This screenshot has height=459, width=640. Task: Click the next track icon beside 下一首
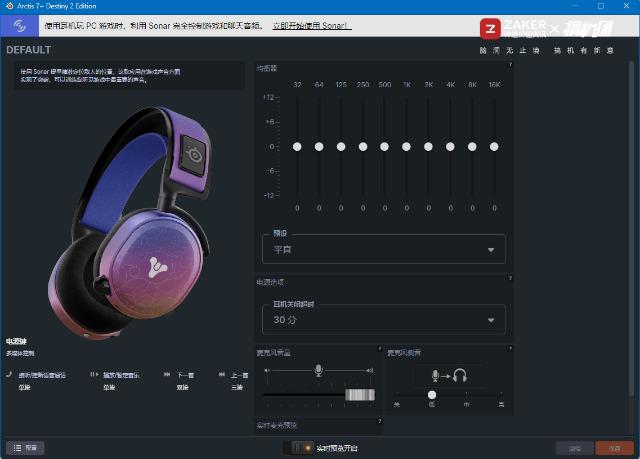pyautogui.click(x=167, y=374)
